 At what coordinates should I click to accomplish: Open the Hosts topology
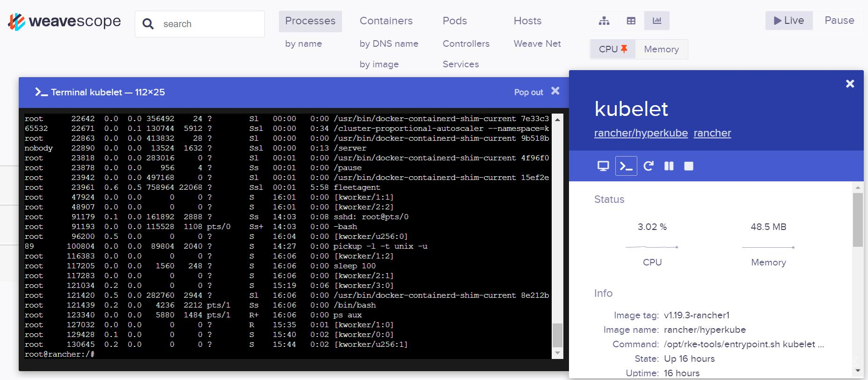click(x=527, y=21)
